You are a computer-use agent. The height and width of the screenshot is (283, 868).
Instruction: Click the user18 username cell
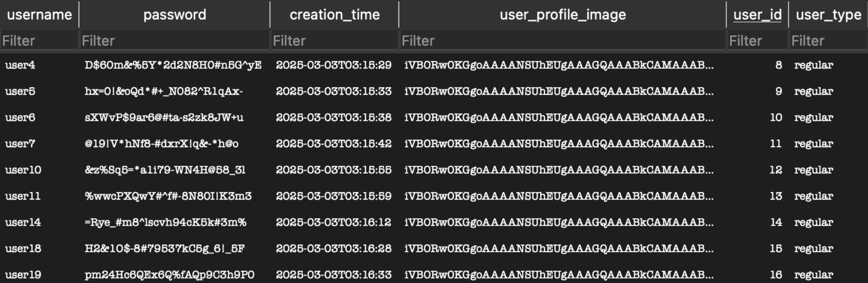[23, 248]
